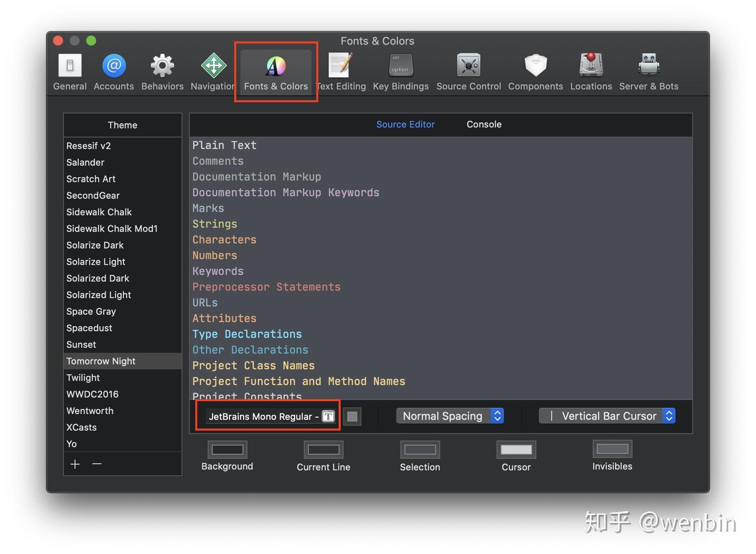
Task: Click the text color well beside font
Action: [x=352, y=417]
